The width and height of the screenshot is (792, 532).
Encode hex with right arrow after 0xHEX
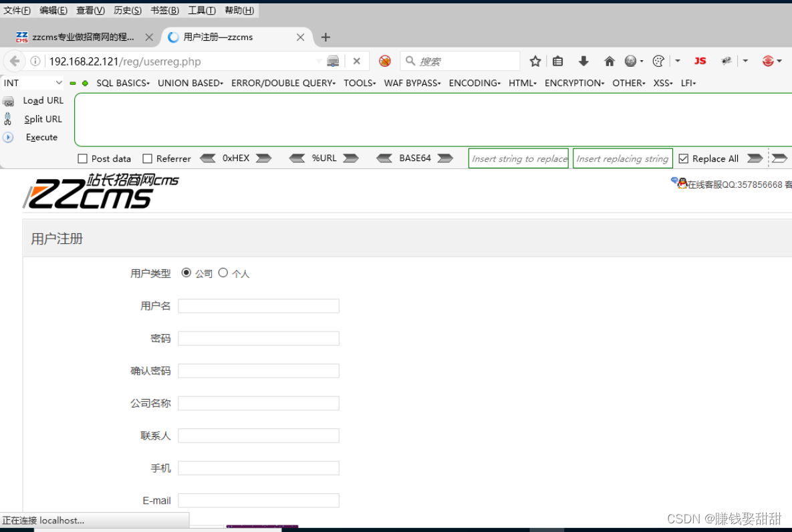(263, 158)
